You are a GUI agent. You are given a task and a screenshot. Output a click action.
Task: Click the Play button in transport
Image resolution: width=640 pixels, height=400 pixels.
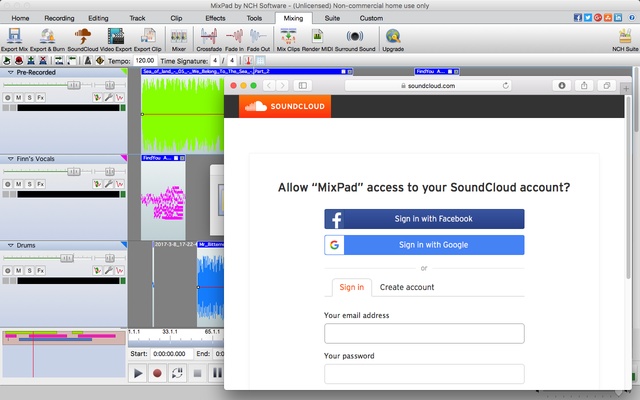138,373
